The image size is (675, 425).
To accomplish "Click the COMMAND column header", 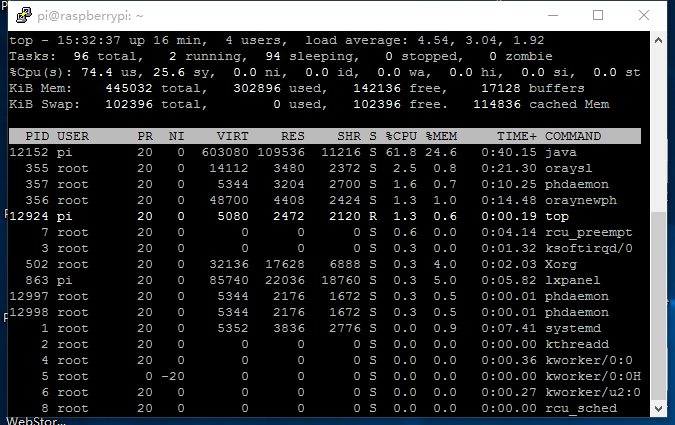I will tap(573, 136).
